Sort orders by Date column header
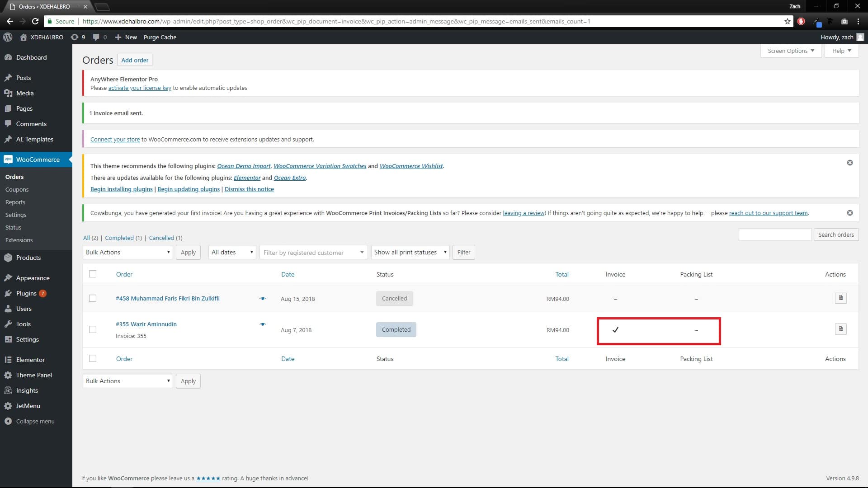The height and width of the screenshot is (488, 868). pos(288,274)
